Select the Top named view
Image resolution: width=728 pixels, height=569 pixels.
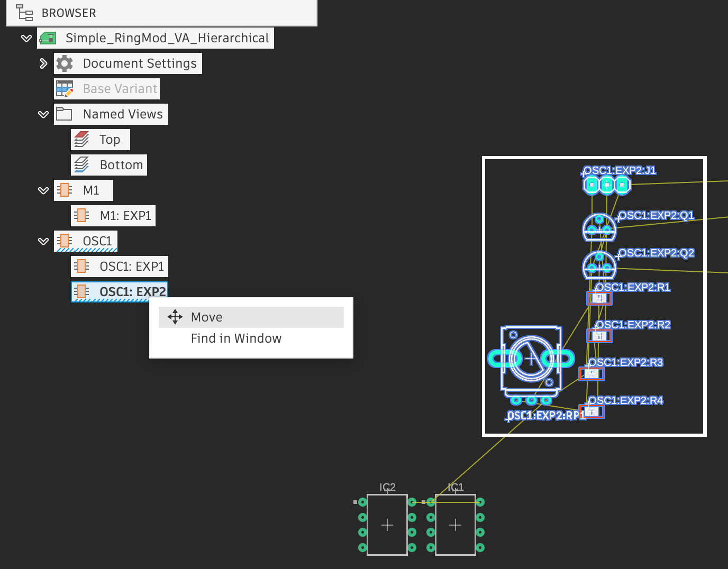101,140
